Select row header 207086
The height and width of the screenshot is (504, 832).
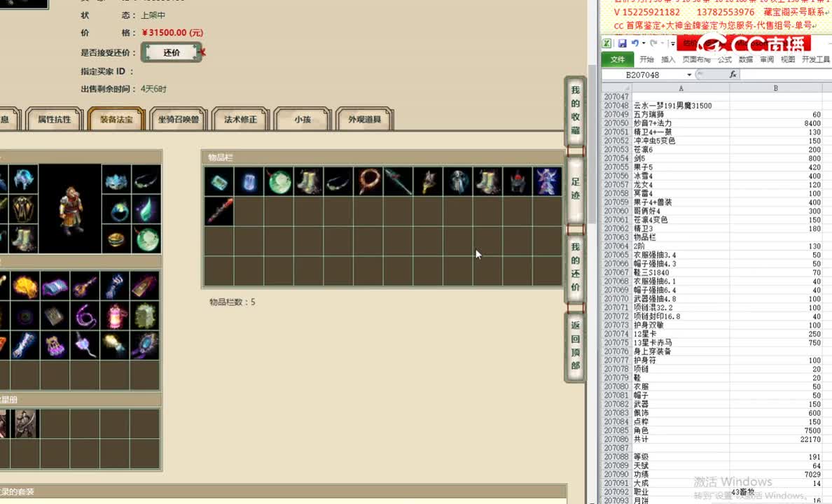pyautogui.click(x=616, y=440)
